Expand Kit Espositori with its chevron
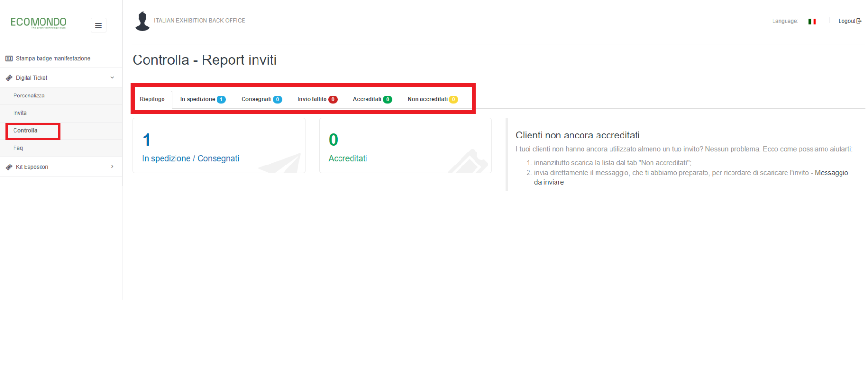 (112, 167)
